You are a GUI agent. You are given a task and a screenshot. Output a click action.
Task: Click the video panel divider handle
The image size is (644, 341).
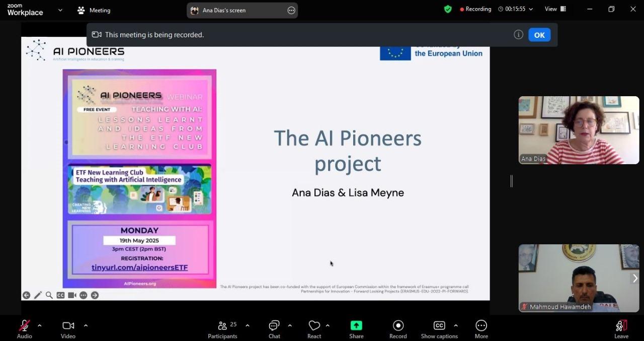[x=512, y=181]
